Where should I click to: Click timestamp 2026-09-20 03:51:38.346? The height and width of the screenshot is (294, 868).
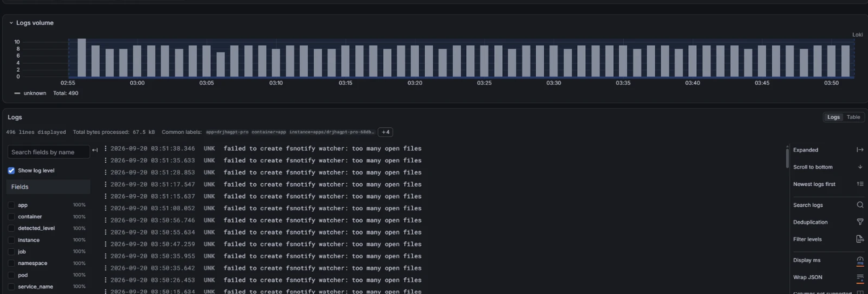coord(153,149)
